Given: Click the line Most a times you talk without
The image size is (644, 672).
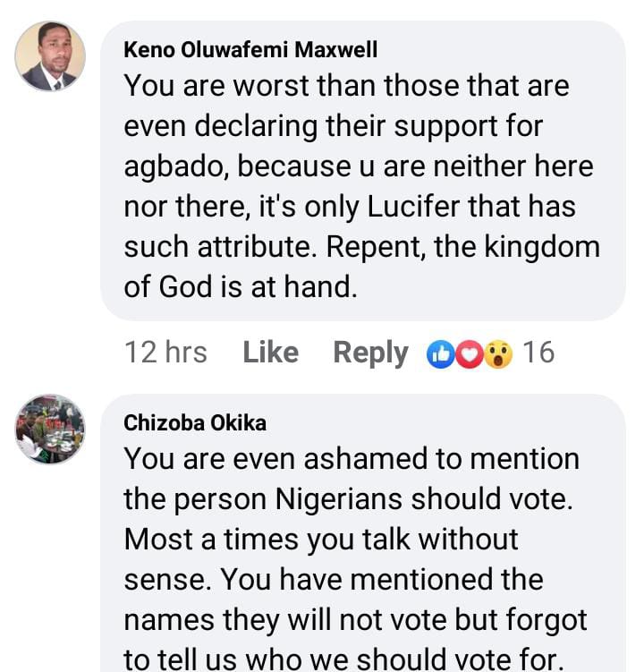Looking at the screenshot, I should point(321,540).
